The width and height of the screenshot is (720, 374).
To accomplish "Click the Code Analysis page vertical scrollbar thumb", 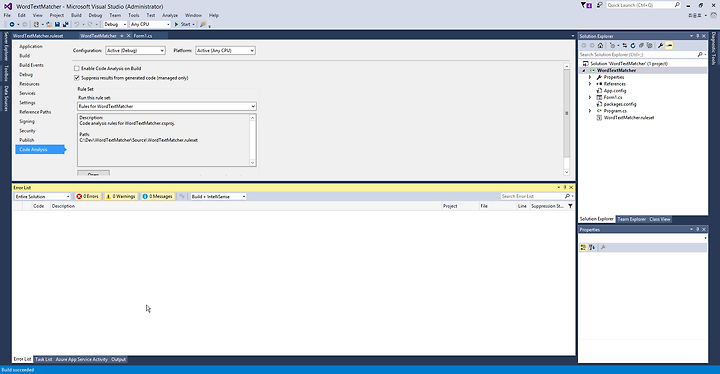I will click(567, 113).
